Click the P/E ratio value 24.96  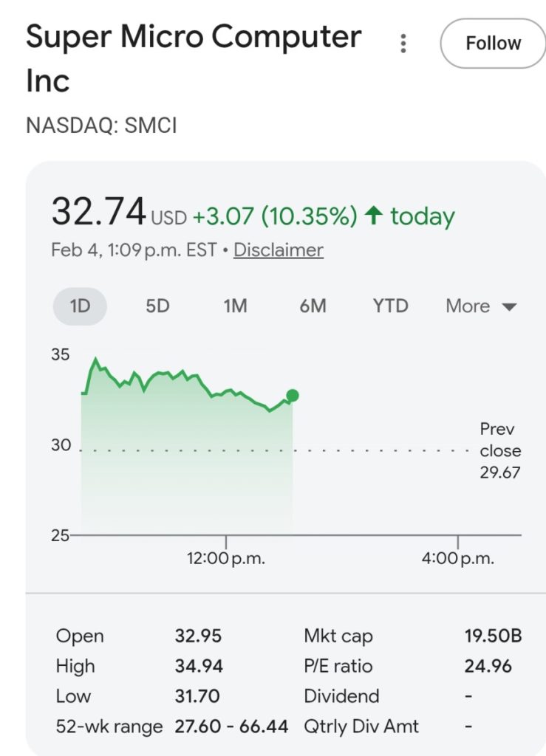pyautogui.click(x=488, y=667)
